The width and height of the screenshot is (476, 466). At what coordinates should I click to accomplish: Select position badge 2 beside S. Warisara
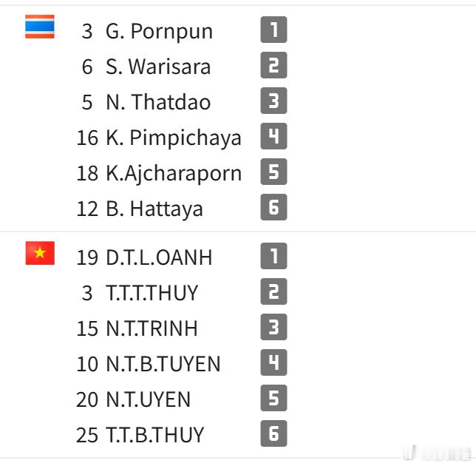point(273,65)
